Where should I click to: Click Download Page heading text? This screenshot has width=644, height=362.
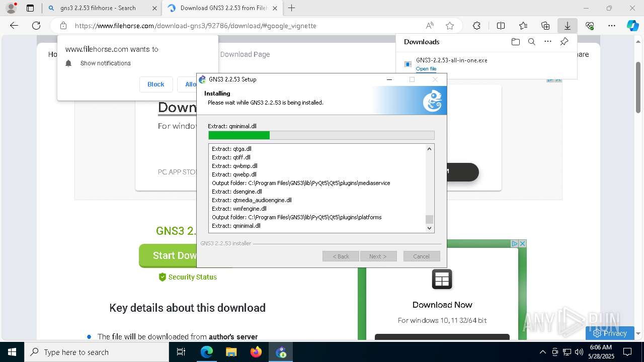(x=245, y=54)
